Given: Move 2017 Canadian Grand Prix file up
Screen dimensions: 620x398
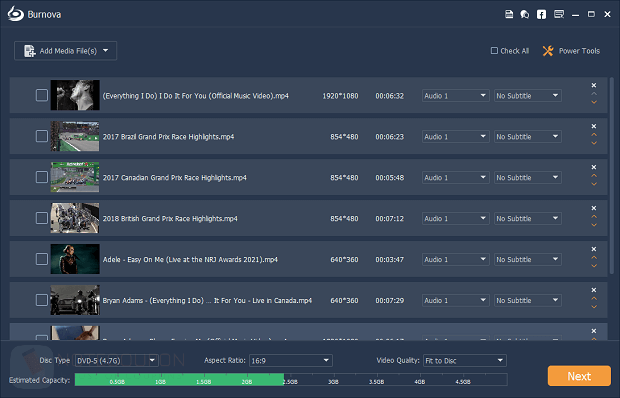Looking at the screenshot, I should click(594, 175).
